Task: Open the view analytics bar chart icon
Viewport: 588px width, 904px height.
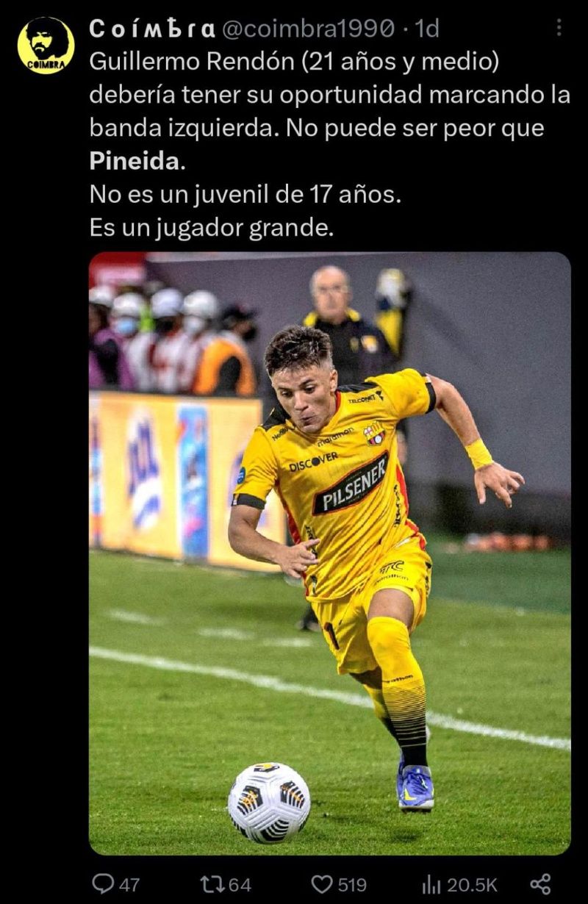Action: click(431, 883)
